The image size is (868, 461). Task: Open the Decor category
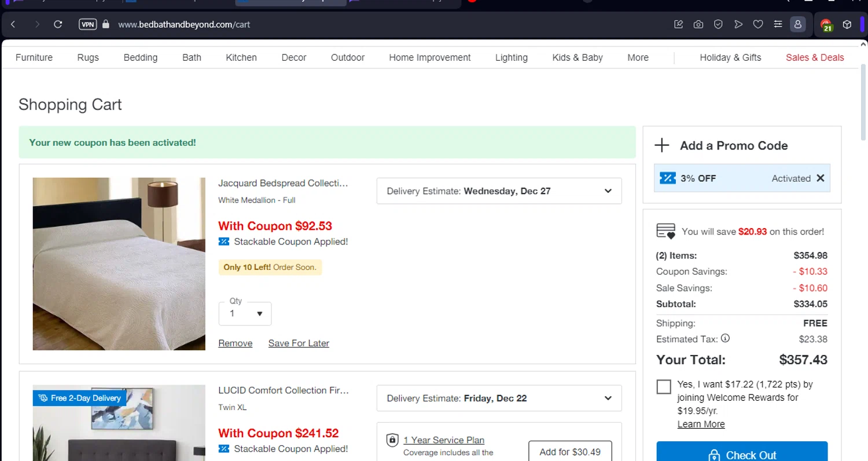point(294,57)
